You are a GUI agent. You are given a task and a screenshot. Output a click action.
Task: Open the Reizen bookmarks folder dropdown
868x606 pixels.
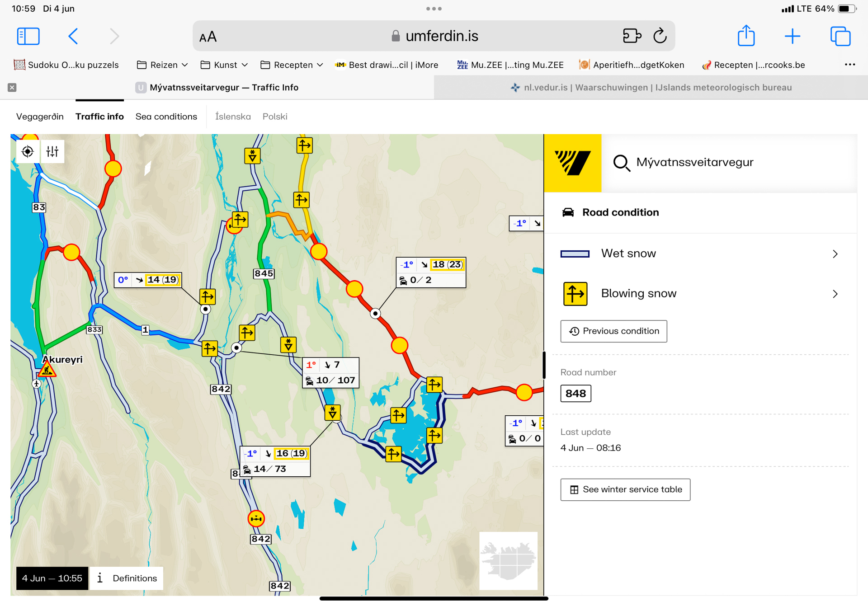point(163,65)
